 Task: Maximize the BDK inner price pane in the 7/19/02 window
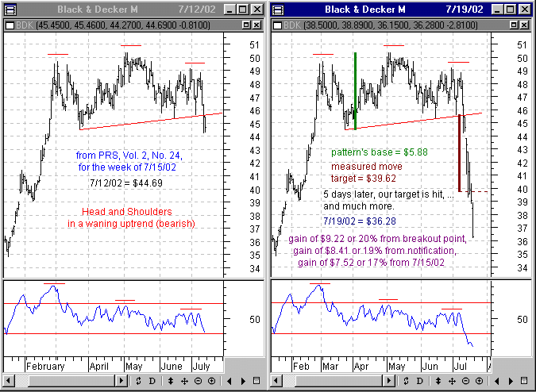(x=514, y=25)
